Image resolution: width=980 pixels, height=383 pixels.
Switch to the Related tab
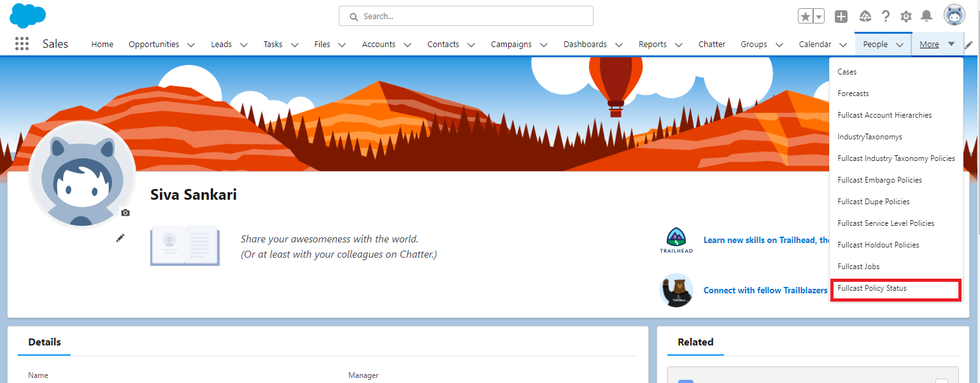pyautogui.click(x=695, y=342)
